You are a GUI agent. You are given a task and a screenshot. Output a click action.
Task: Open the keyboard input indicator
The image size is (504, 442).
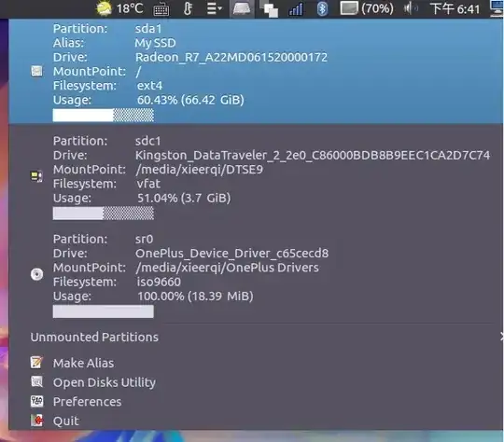pos(161,9)
